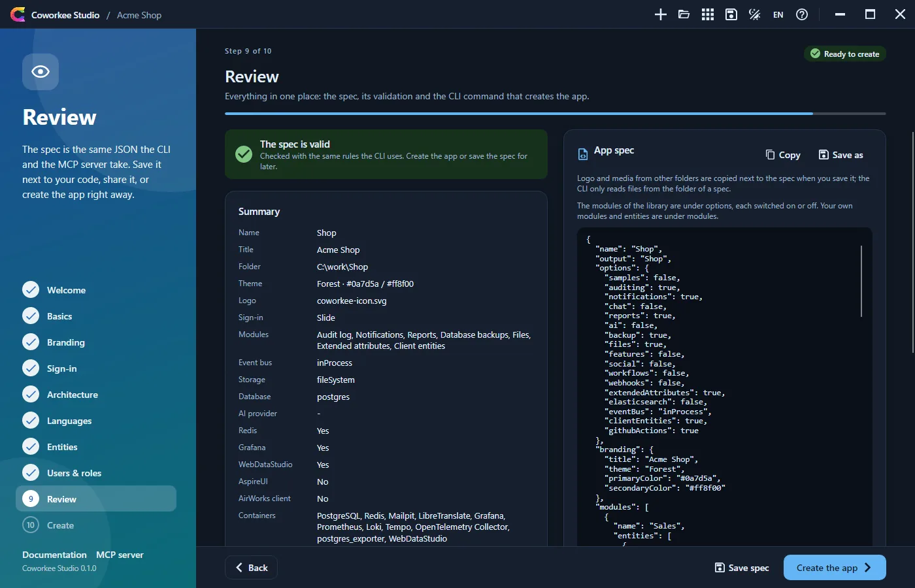Click Save as for the spec
The width and height of the screenshot is (915, 588).
pyautogui.click(x=841, y=155)
